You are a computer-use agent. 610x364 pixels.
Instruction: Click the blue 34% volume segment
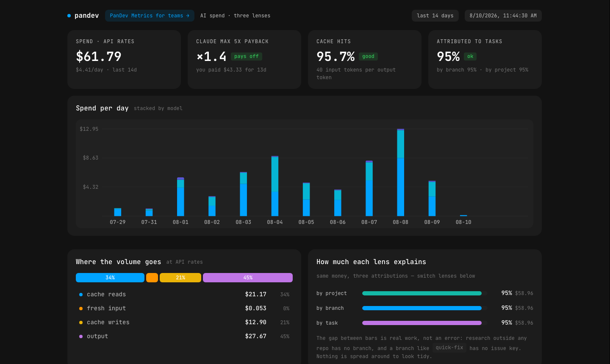110,278
